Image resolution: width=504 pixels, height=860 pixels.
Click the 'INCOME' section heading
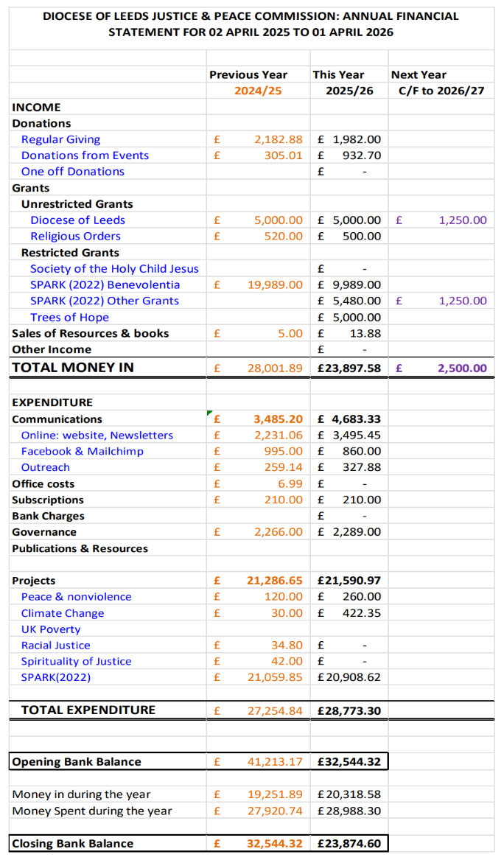coord(36,107)
